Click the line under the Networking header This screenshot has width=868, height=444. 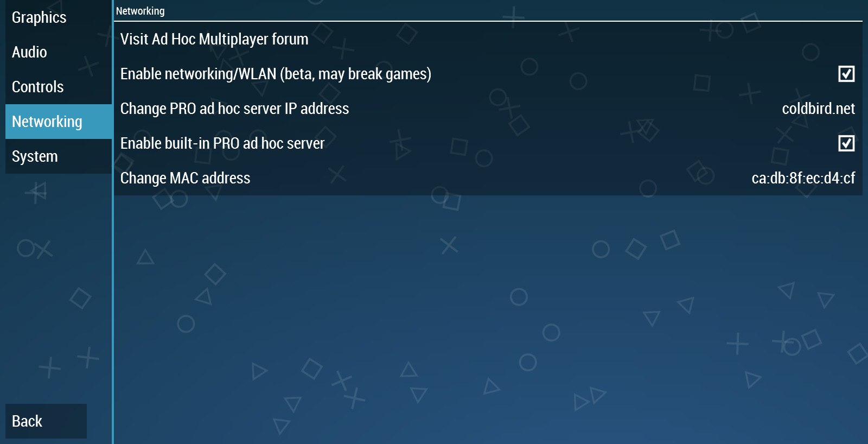coord(488,21)
